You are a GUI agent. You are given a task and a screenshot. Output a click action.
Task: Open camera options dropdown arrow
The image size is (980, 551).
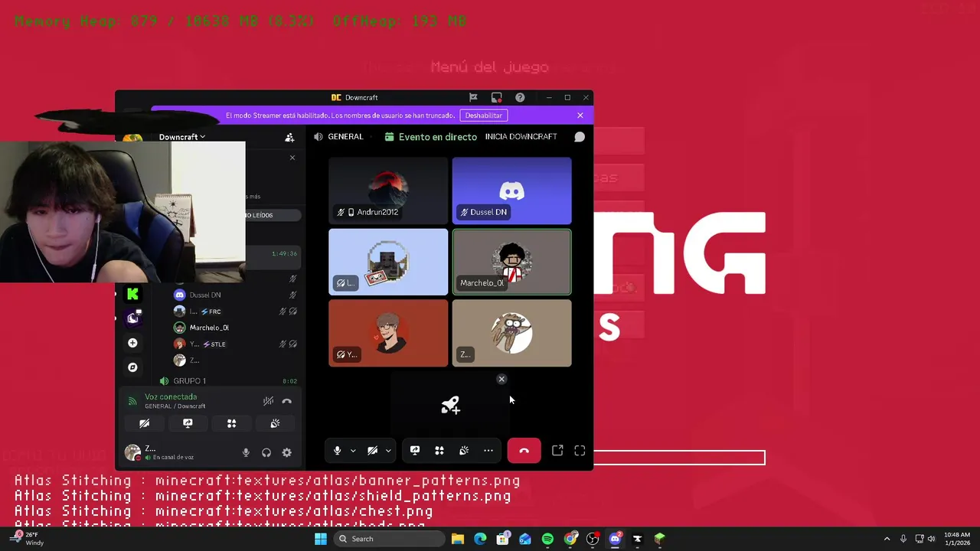click(388, 451)
